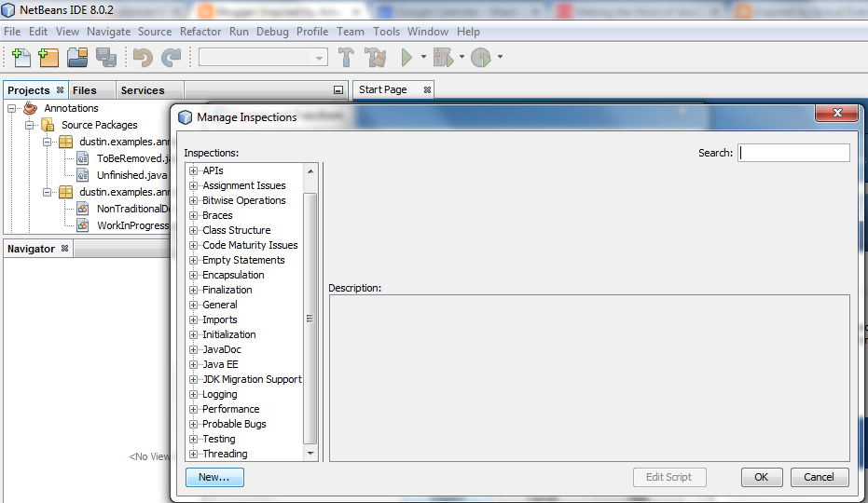Open the Tools menu

click(x=386, y=32)
